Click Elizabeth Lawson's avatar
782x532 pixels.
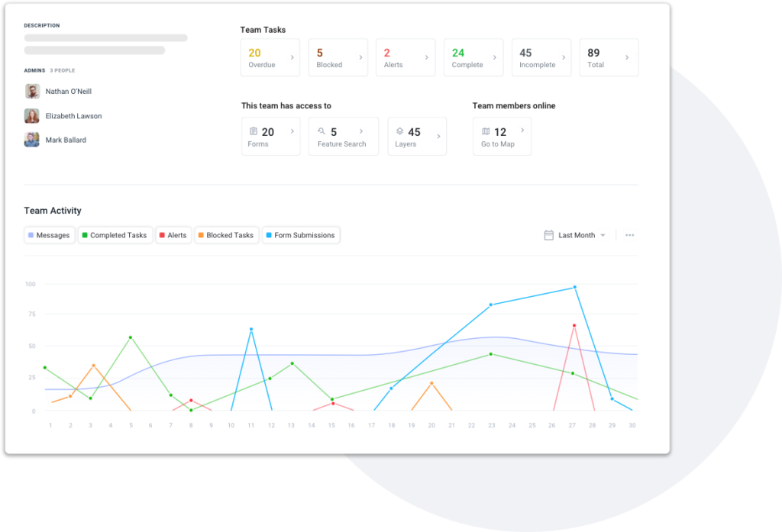pos(32,116)
